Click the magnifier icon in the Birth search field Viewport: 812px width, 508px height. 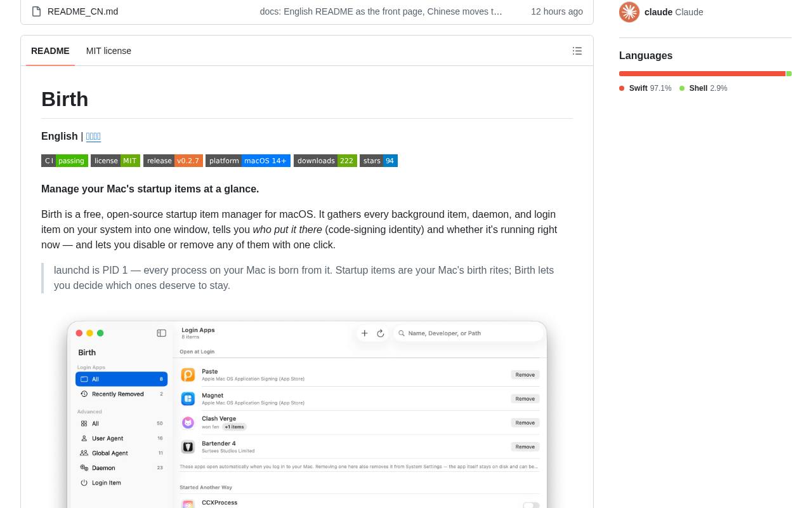tap(402, 333)
